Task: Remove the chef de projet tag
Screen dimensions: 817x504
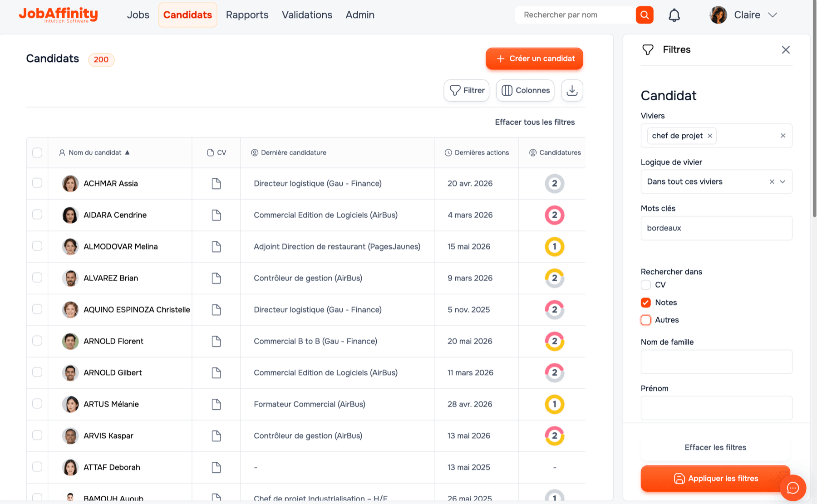Action: click(710, 136)
